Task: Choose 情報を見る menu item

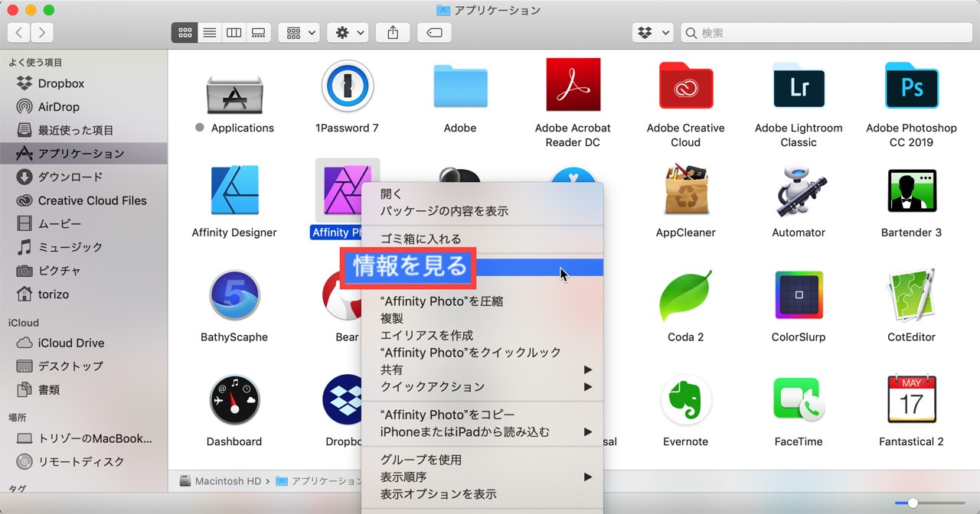Action: (482, 267)
